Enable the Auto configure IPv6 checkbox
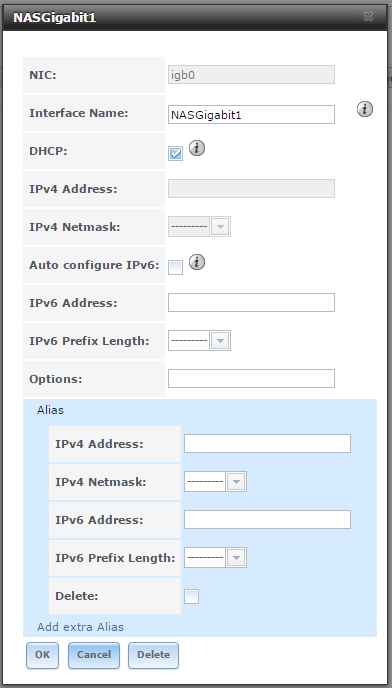 click(x=176, y=268)
